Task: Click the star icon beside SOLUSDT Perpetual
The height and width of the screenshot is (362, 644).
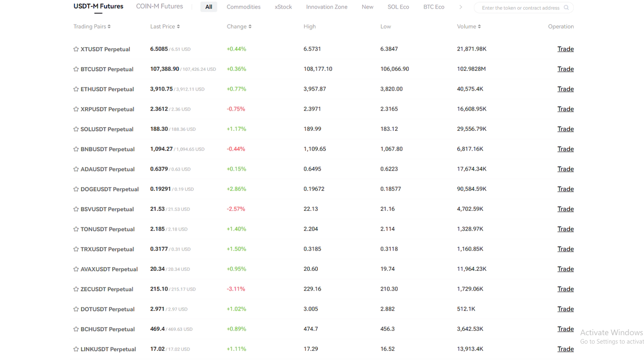Action: coord(76,129)
